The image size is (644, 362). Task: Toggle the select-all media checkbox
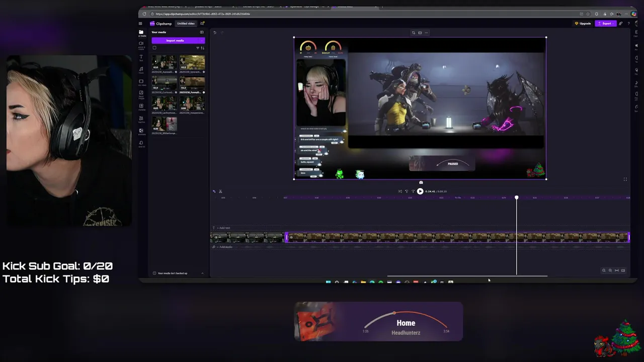coord(154,48)
